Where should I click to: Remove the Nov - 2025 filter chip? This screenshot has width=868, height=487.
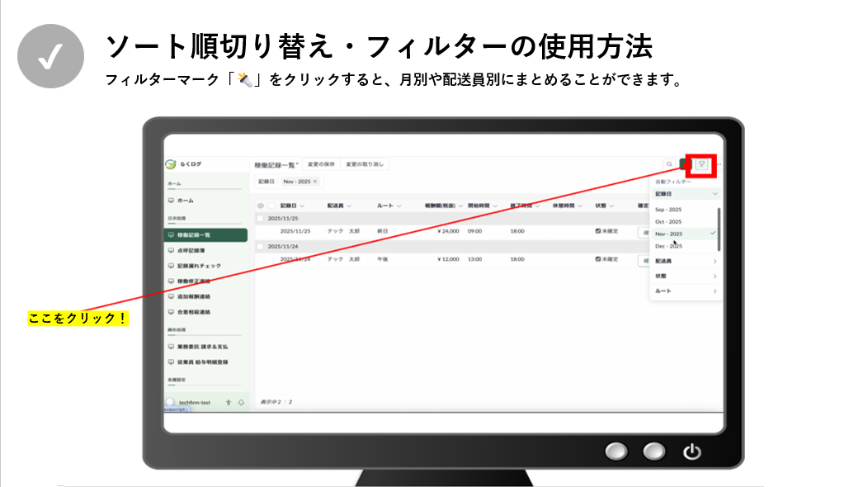[315, 181]
